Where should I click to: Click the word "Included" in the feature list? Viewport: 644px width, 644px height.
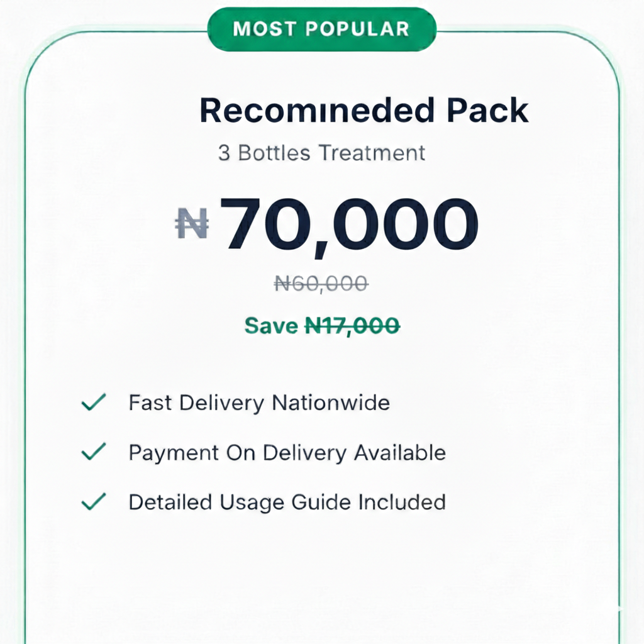point(402,502)
